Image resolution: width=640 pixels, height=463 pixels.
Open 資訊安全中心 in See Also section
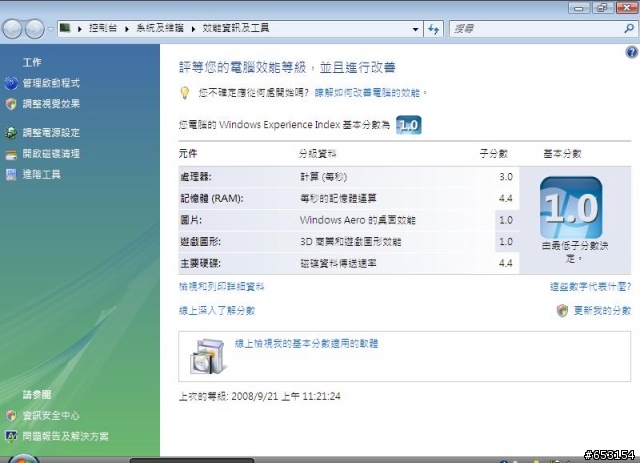(51, 416)
